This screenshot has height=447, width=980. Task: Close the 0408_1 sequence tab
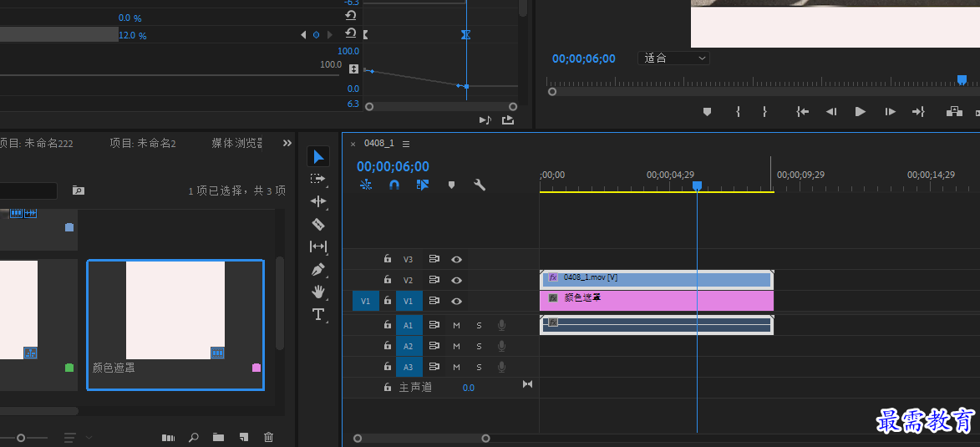[x=353, y=144]
